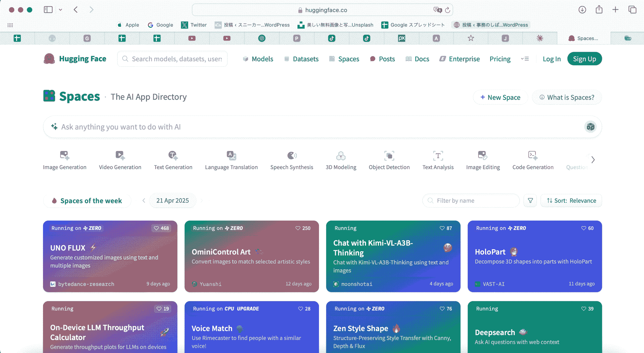644x353 pixels.
Task: Open a new tab with plus icon
Action: (615, 10)
